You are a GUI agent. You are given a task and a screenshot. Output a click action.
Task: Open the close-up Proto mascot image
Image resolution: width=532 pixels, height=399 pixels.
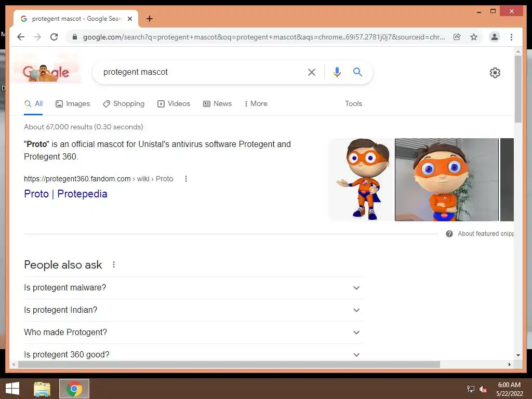tap(447, 180)
